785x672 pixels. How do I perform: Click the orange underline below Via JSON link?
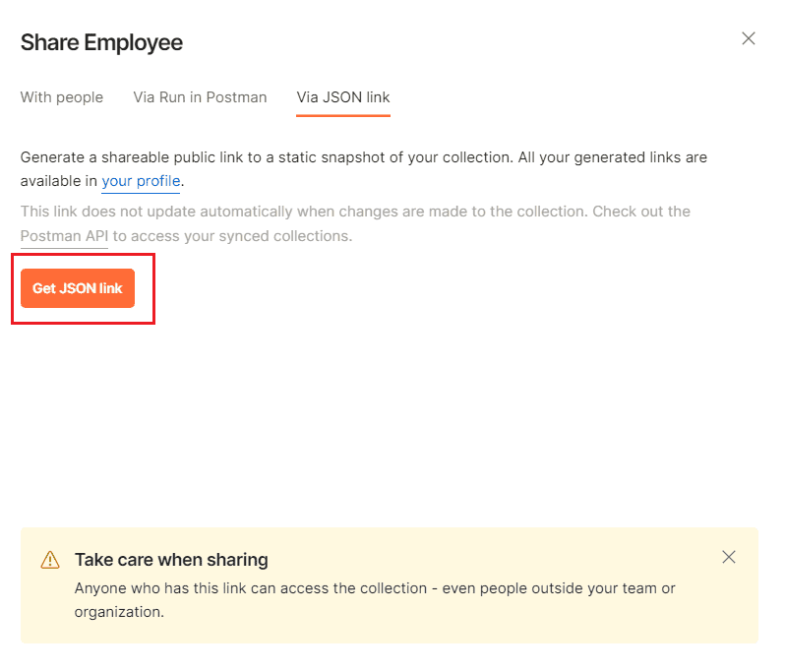click(343, 116)
